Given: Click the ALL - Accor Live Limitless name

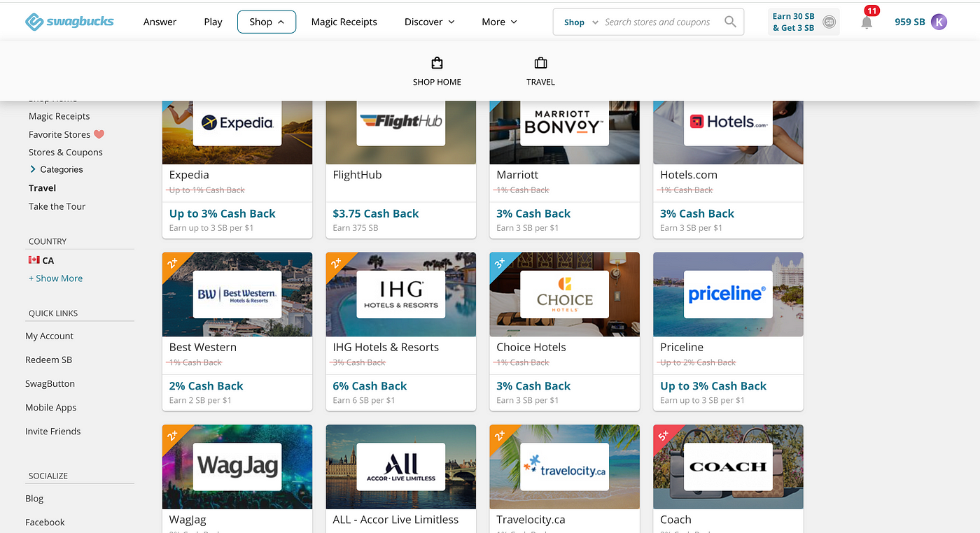Looking at the screenshot, I should click(x=395, y=520).
